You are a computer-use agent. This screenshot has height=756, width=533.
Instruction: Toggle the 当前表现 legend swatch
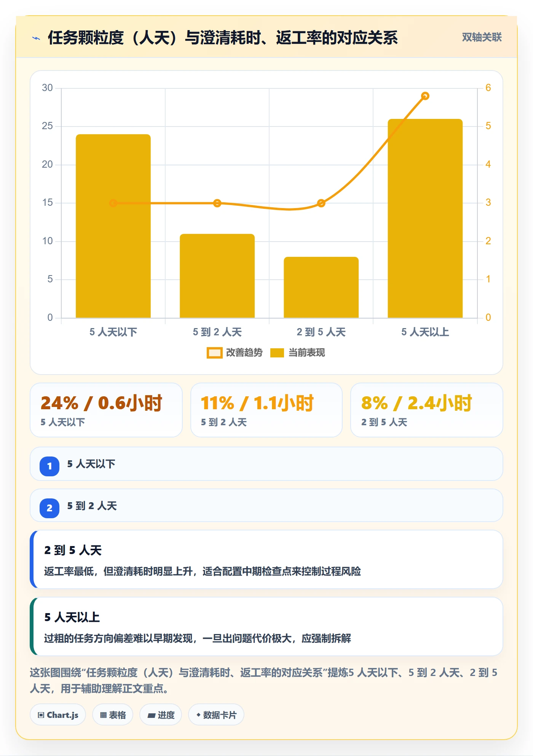pyautogui.click(x=277, y=353)
